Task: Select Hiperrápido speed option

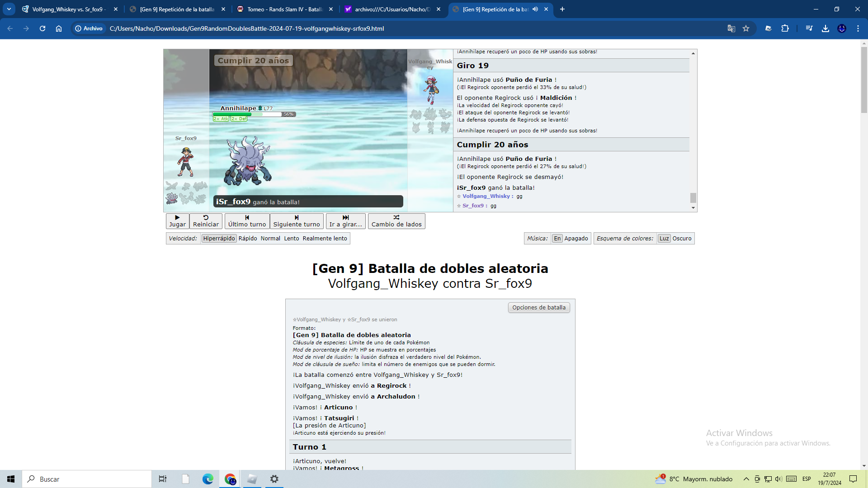Action: pyautogui.click(x=219, y=239)
